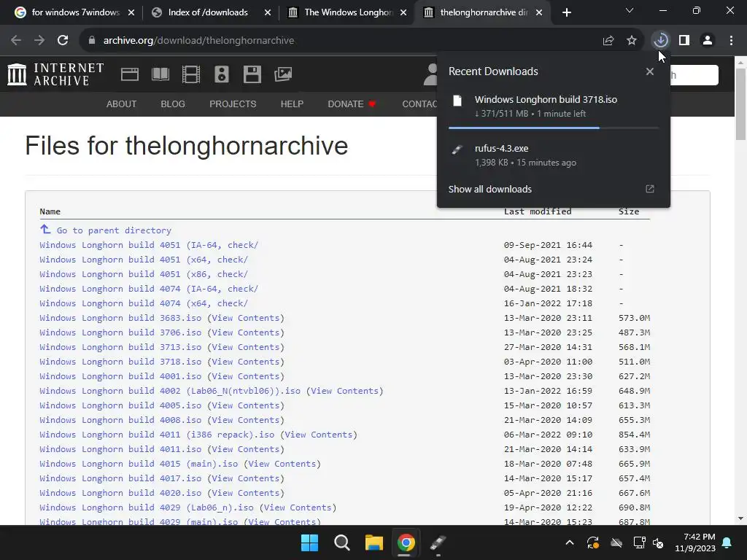Click the Share this page icon

[x=608, y=41]
